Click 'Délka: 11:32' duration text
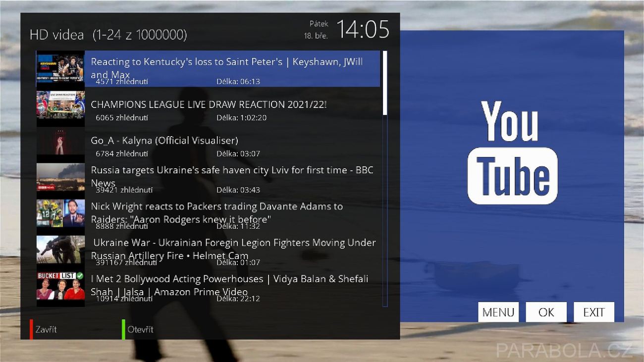This screenshot has height=362, width=644. pos(238,226)
